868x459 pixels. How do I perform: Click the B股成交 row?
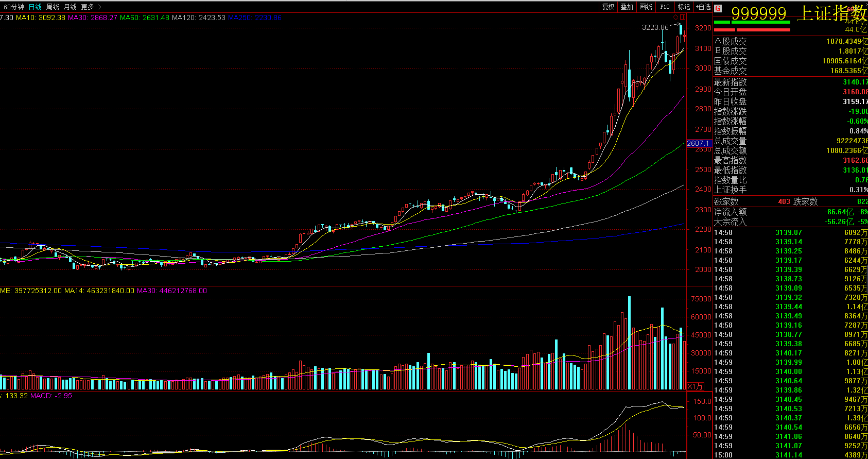tap(790, 51)
